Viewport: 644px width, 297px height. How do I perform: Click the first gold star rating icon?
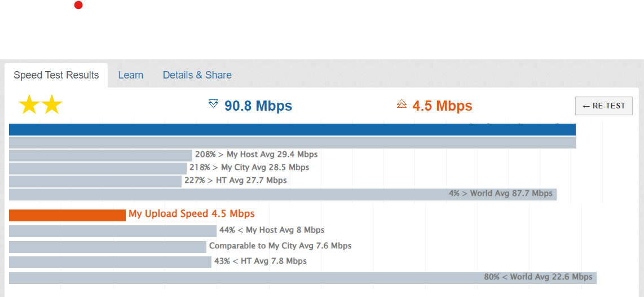pos(29,105)
